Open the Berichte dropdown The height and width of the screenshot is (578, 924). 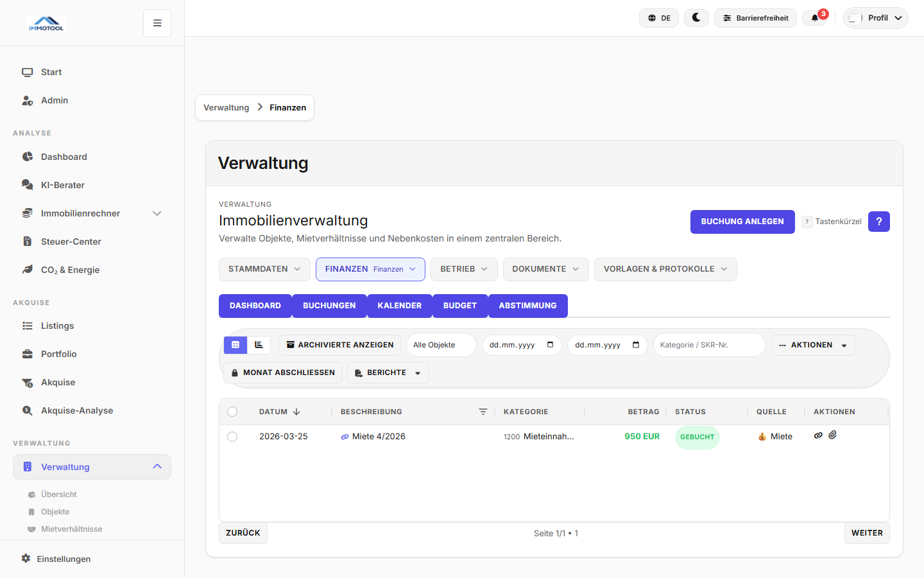pos(388,372)
